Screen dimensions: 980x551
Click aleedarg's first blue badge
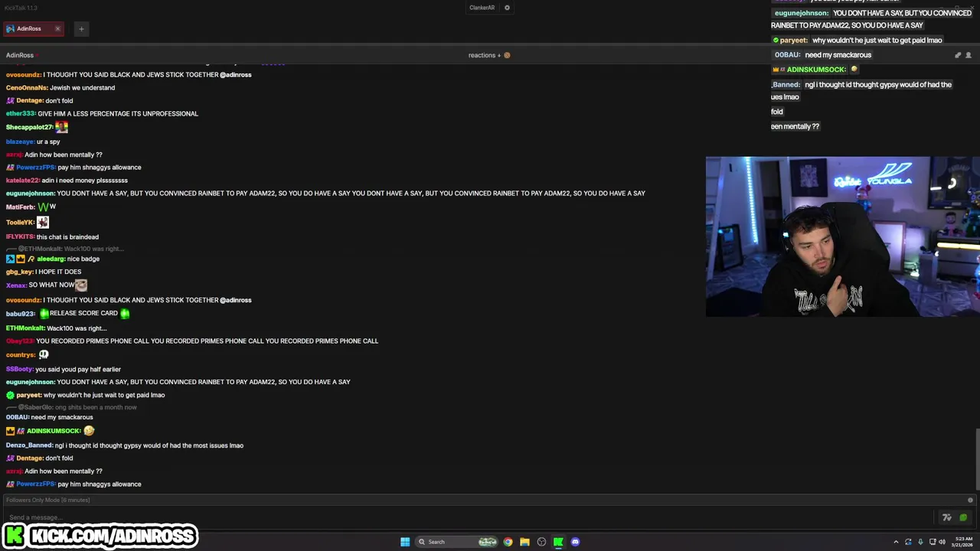(x=10, y=259)
